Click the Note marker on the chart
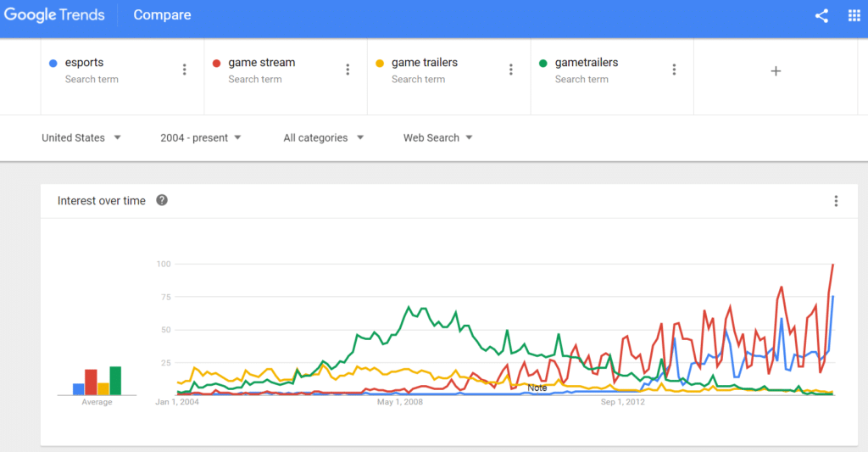Image resolution: width=868 pixels, height=452 pixels. (x=537, y=388)
